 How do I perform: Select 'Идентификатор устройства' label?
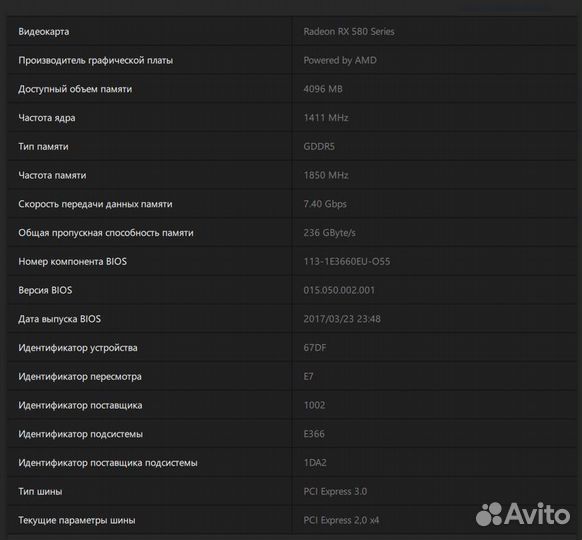78,348
